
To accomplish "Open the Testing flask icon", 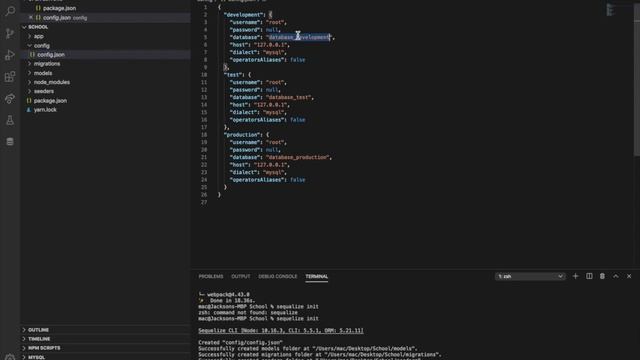I will pyautogui.click(x=10, y=120).
